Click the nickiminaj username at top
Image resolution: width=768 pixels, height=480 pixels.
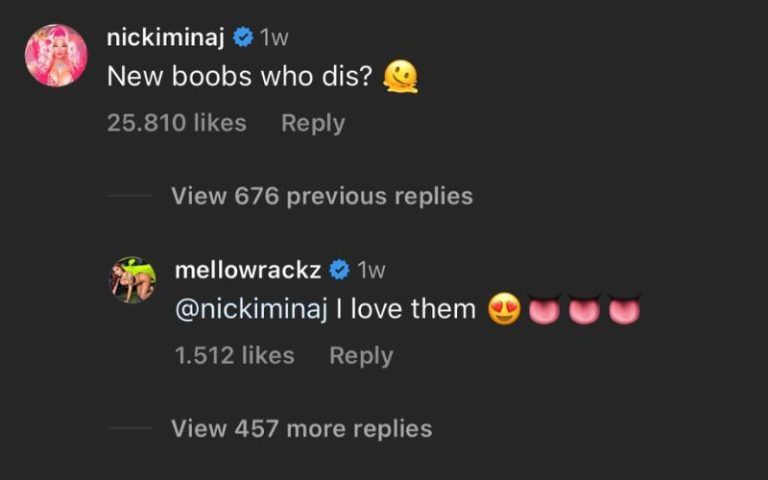click(x=165, y=38)
